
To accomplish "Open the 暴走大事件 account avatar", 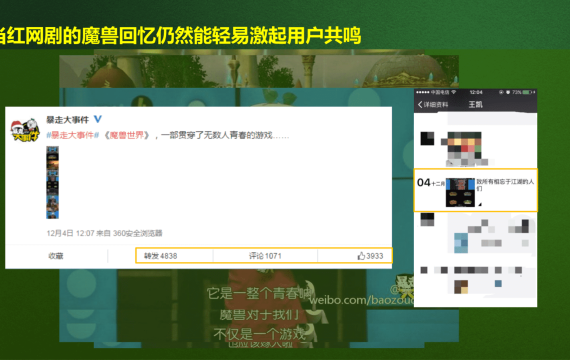I will [25, 130].
